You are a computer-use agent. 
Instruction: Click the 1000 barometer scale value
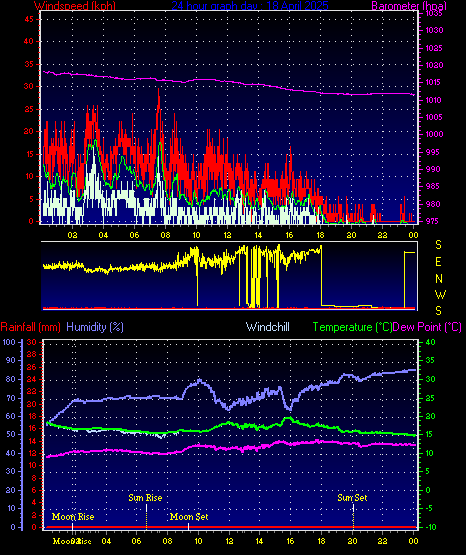pyautogui.click(x=434, y=134)
